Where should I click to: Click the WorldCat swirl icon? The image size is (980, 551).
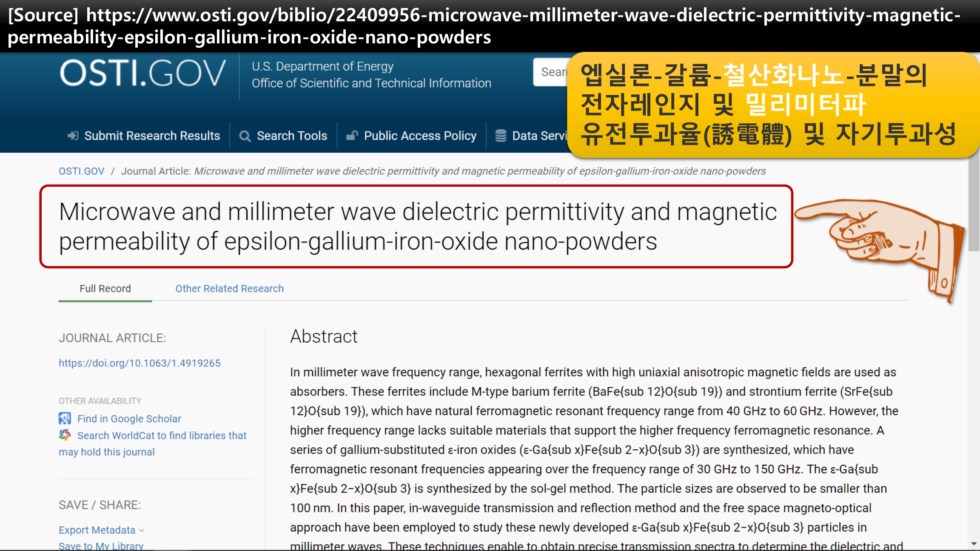[65, 435]
